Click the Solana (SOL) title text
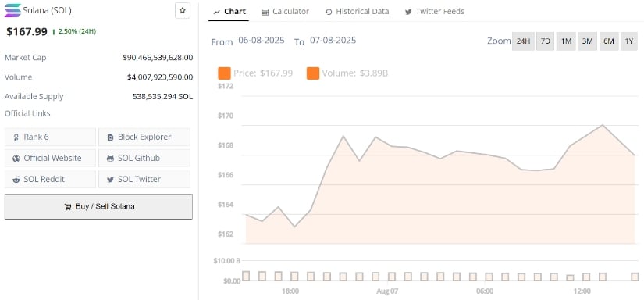 pos(48,10)
